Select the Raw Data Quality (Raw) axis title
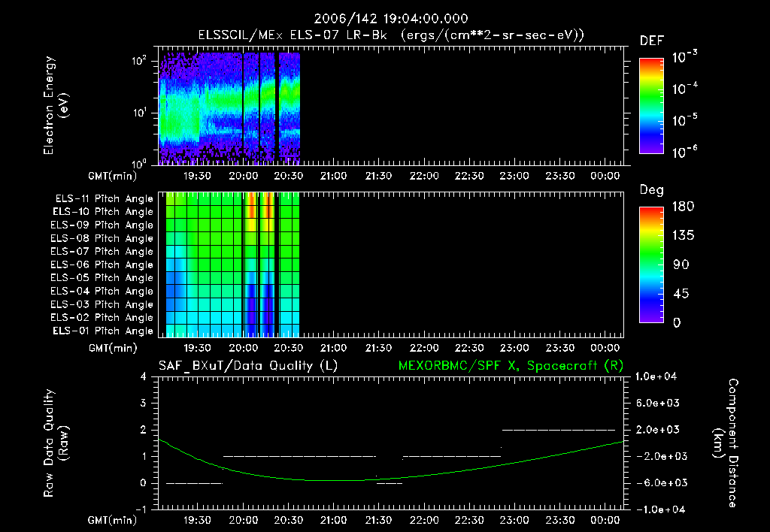 click(x=56, y=443)
